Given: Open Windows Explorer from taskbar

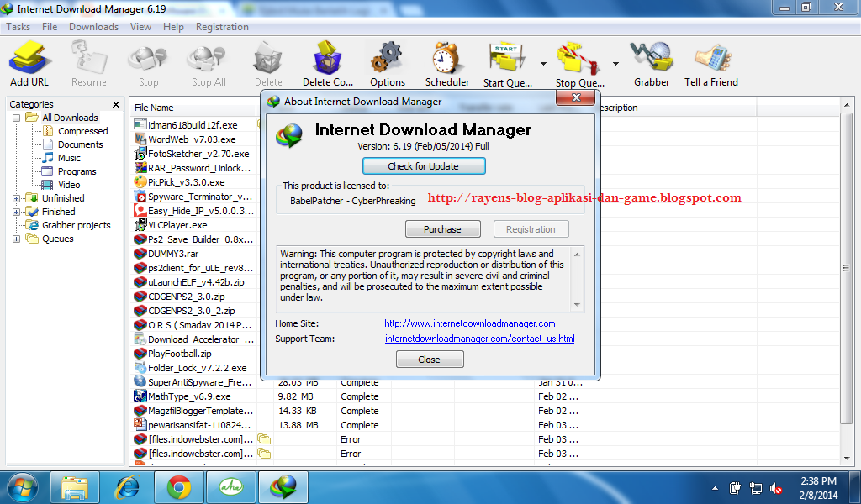Looking at the screenshot, I should [x=75, y=487].
